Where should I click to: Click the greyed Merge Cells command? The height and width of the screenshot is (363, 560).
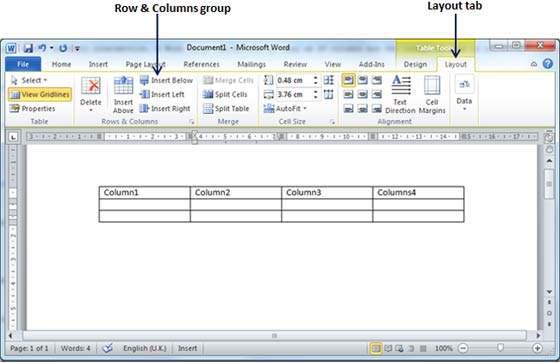pyautogui.click(x=228, y=80)
